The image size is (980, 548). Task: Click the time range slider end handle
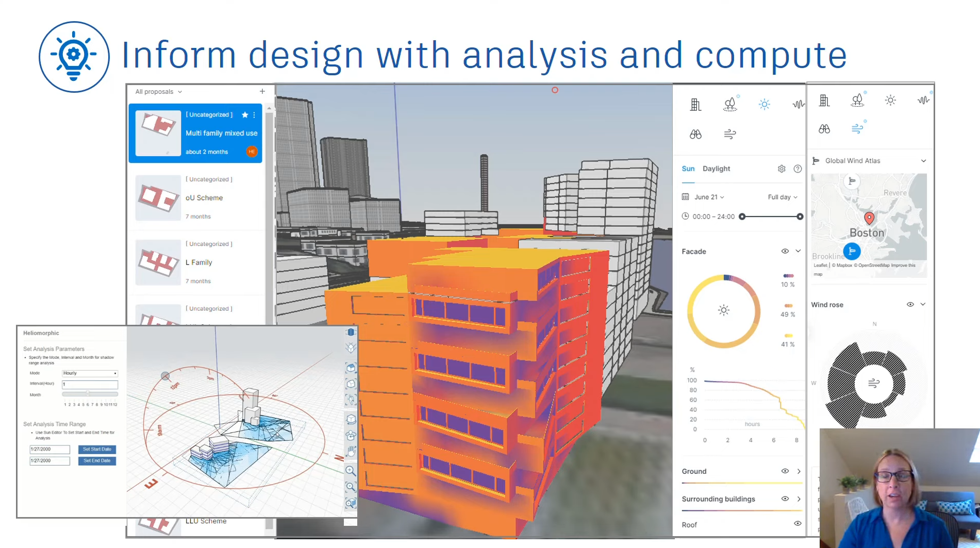click(800, 217)
